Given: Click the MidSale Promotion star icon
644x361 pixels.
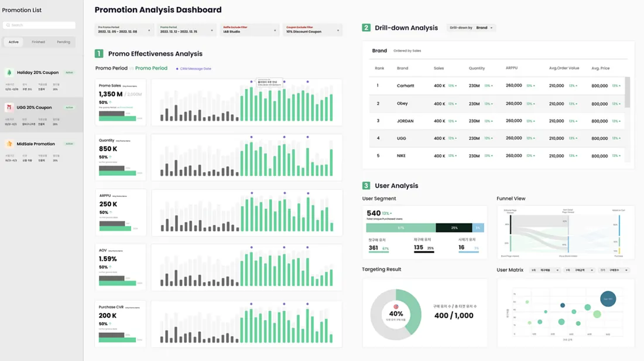Looking at the screenshot, I should point(9,144).
